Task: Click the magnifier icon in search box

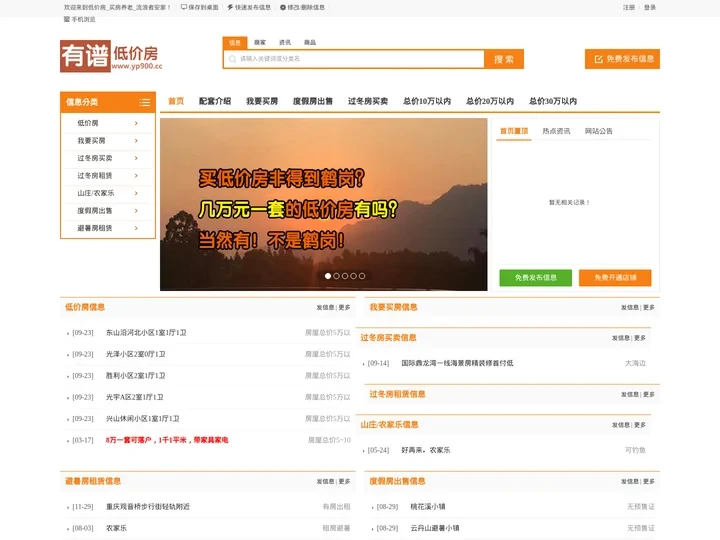Action: pyautogui.click(x=232, y=59)
